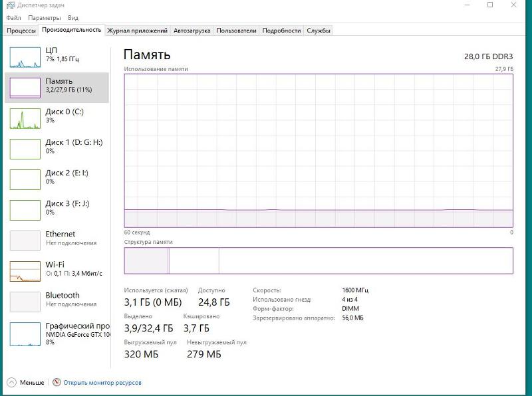Click the Скорость value 1600 МГц
The image size is (532, 396).
click(x=355, y=290)
